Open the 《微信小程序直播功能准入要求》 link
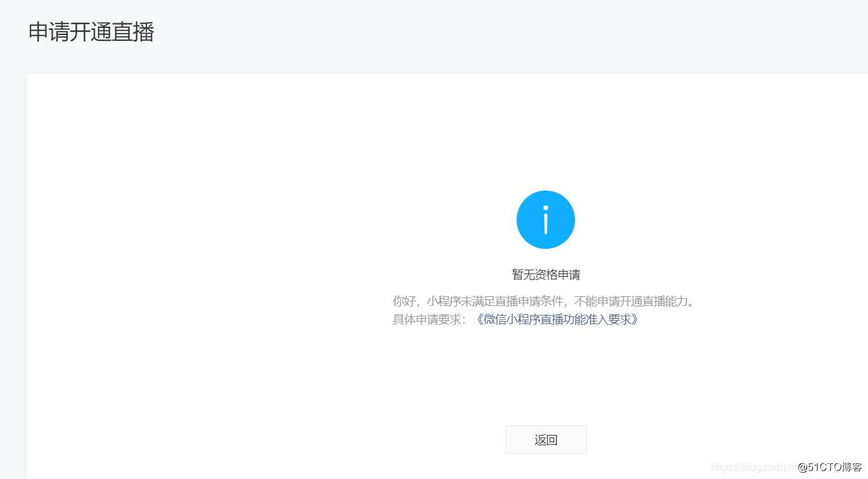This screenshot has width=868, height=479. coord(556,320)
